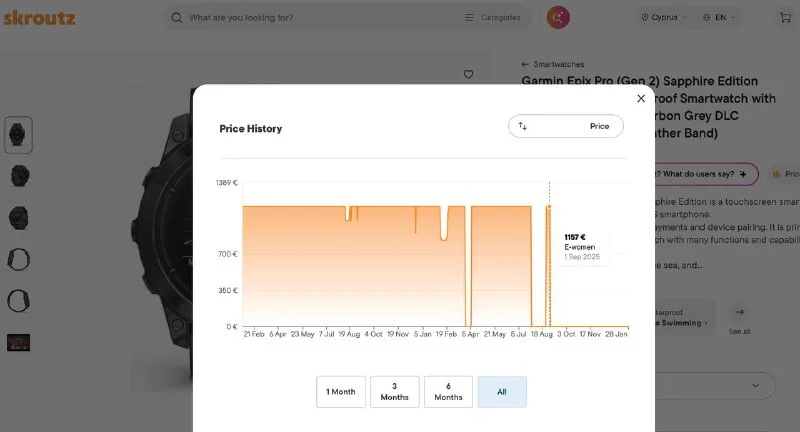Add product to favorites with heart icon
The height and width of the screenshot is (432, 800).
pyautogui.click(x=468, y=74)
